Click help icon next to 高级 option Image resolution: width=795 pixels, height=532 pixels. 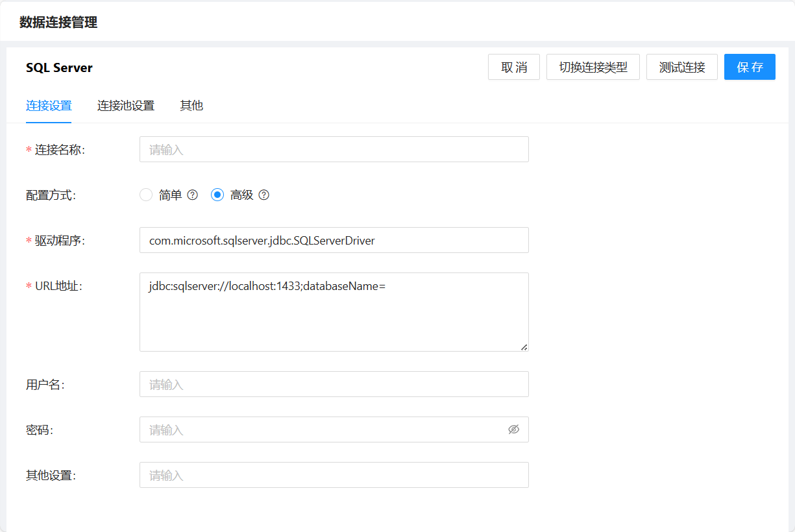(263, 195)
